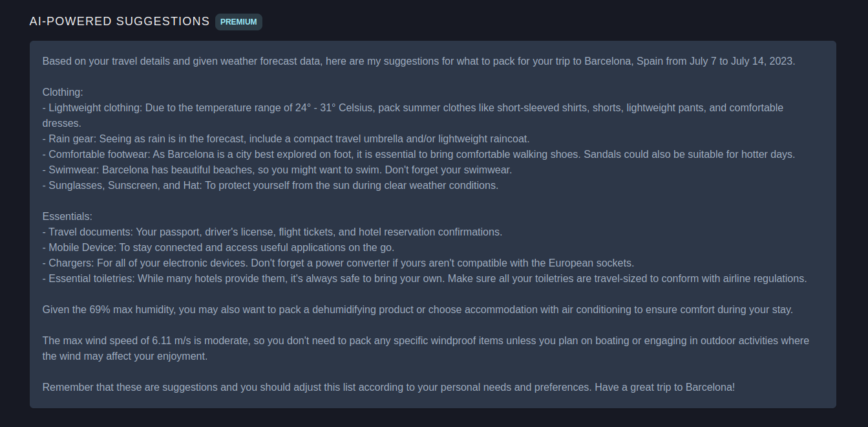Click the Comfortable footwear suggestion
This screenshot has width=868, height=427.
419,155
